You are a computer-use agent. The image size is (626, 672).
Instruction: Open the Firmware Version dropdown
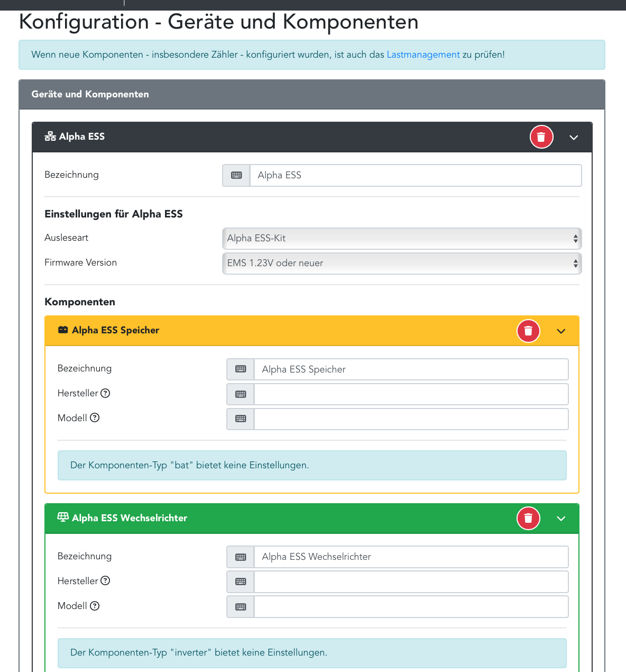(x=402, y=263)
